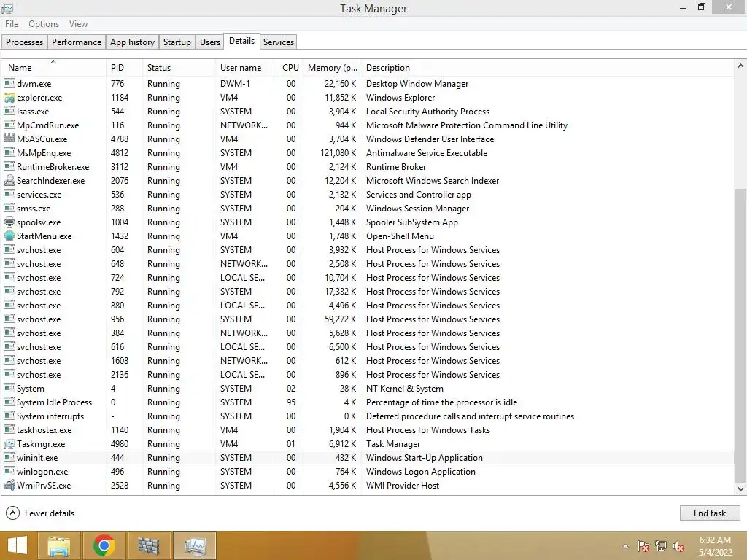The width and height of the screenshot is (747, 560).
Task: Click the SearchIndexer.exe magnifier icon
Action: click(x=9, y=181)
